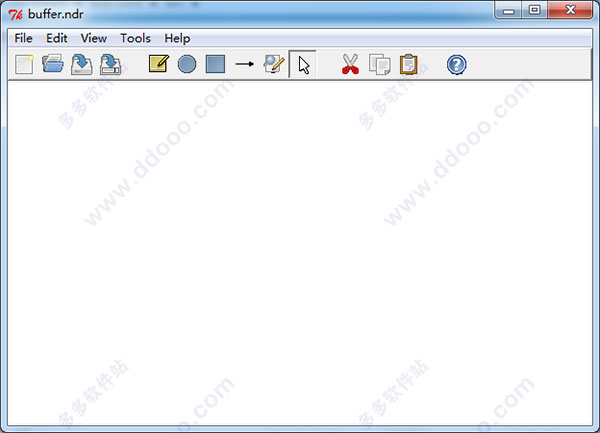Open a file with the folder icon
Viewport: 600px width, 433px height.
point(53,64)
